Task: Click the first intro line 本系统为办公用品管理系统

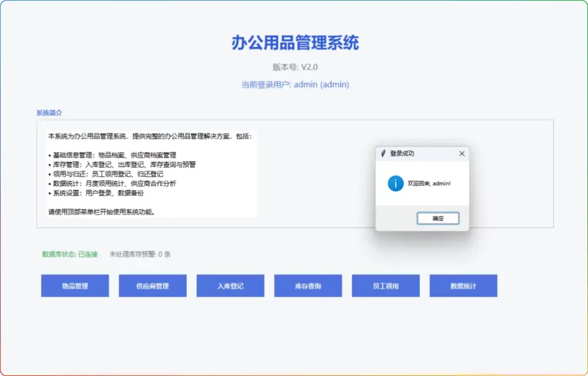Action: 150,136
